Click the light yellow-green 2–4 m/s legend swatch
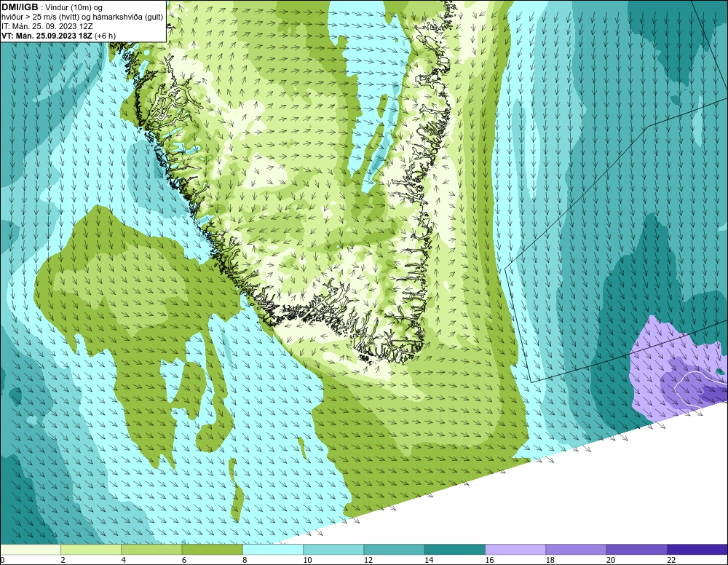 (91, 550)
